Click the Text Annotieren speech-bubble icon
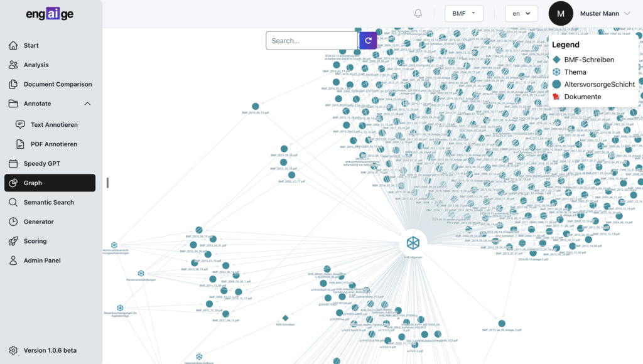 (20, 125)
